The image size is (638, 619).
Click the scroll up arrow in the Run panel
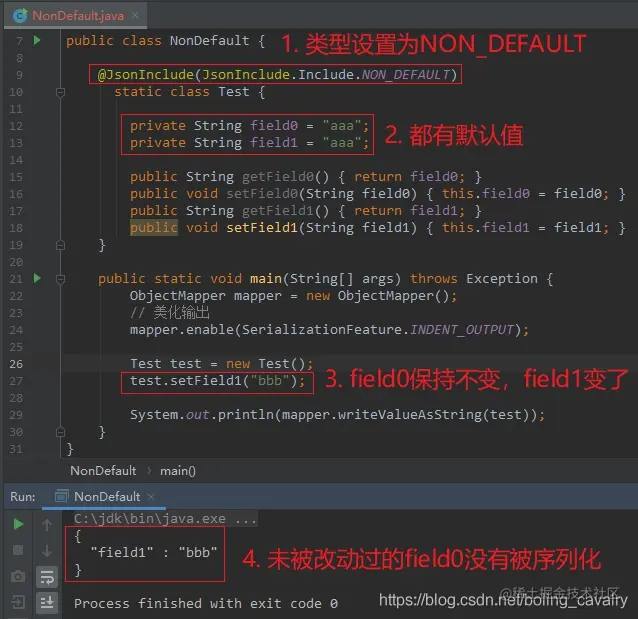click(x=47, y=525)
